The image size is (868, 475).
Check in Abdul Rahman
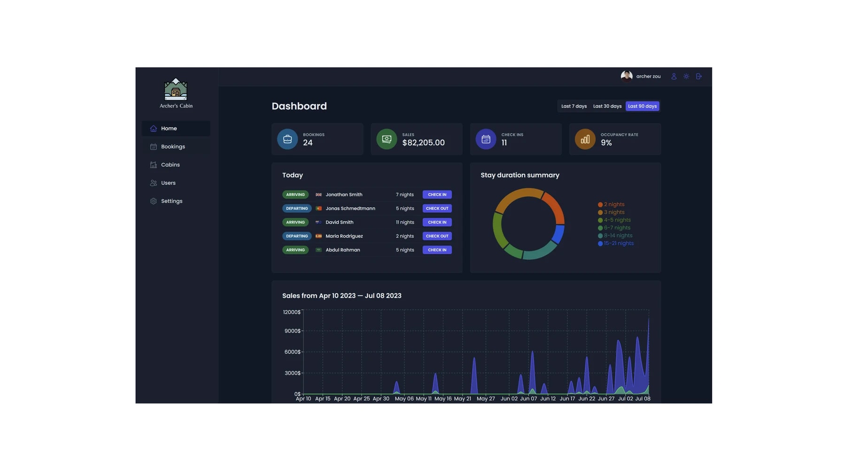pyautogui.click(x=437, y=250)
